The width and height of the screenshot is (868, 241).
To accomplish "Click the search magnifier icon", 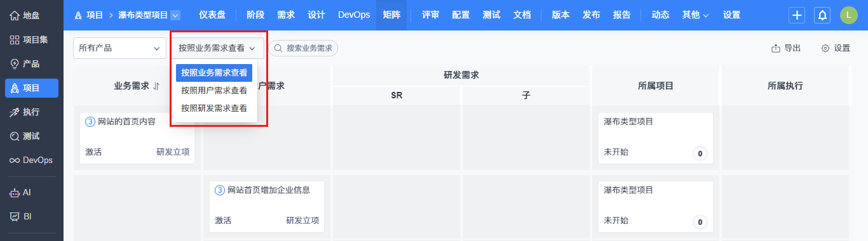I will pos(278,48).
